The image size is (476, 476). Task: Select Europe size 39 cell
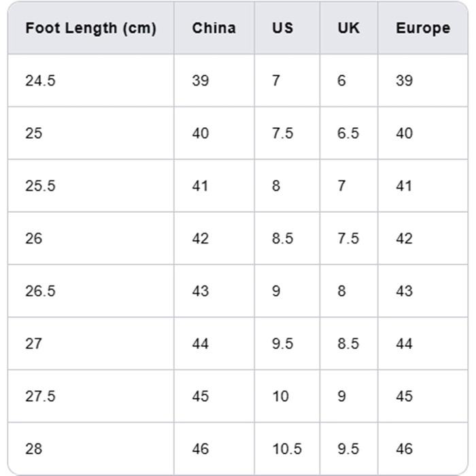pyautogui.click(x=404, y=81)
